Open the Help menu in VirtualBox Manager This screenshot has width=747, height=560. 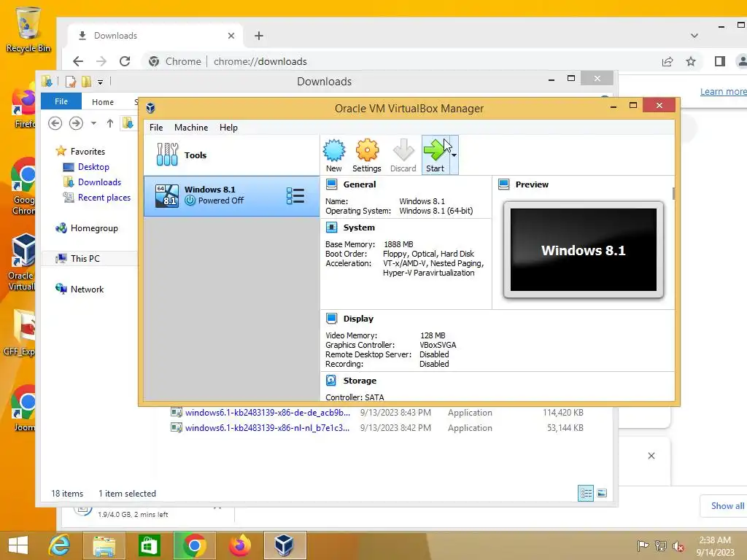pyautogui.click(x=228, y=128)
